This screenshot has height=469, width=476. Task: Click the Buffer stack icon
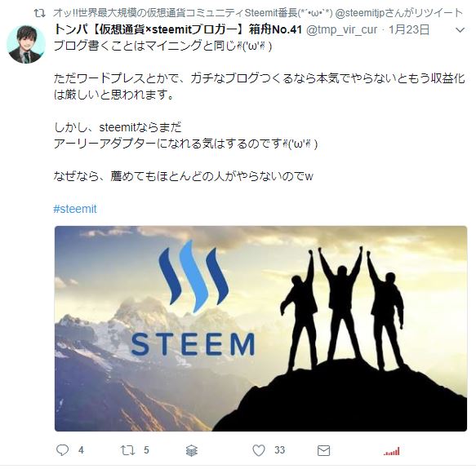(192, 451)
